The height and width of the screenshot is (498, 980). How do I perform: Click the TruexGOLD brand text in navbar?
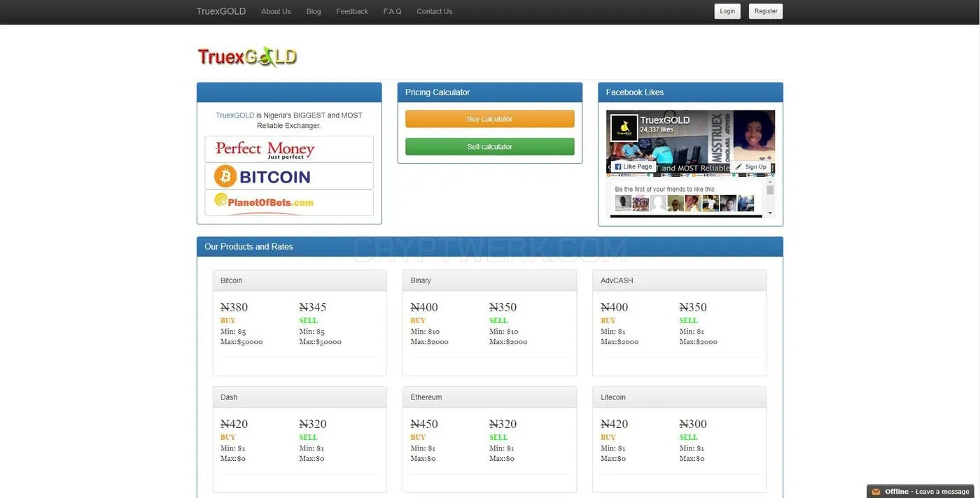221,11
